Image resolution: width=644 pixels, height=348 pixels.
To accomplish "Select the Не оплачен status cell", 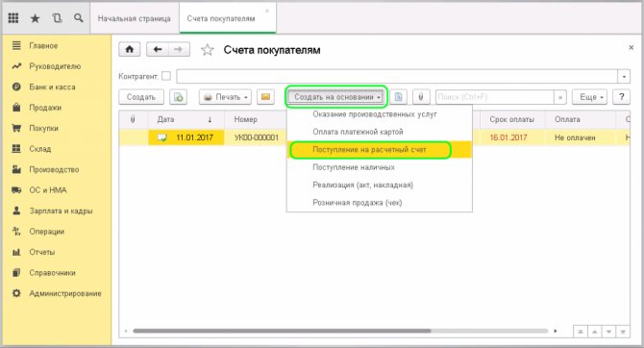I will click(x=580, y=137).
